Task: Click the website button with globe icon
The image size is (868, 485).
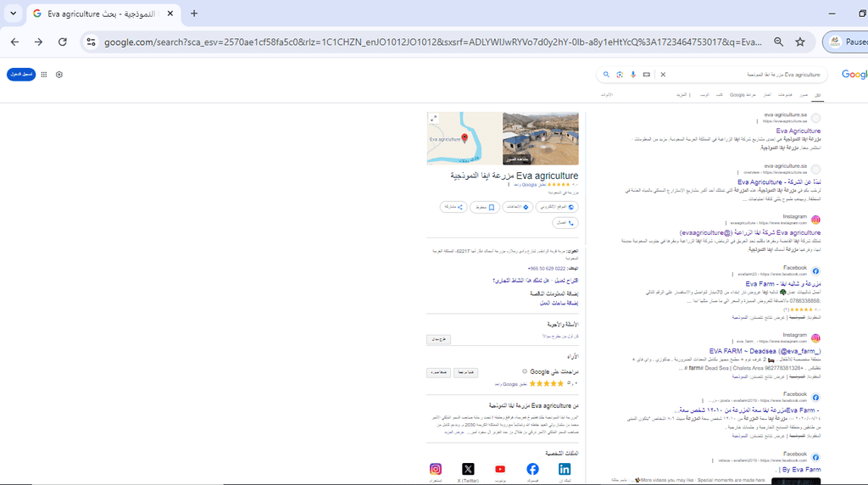Action: (557, 207)
